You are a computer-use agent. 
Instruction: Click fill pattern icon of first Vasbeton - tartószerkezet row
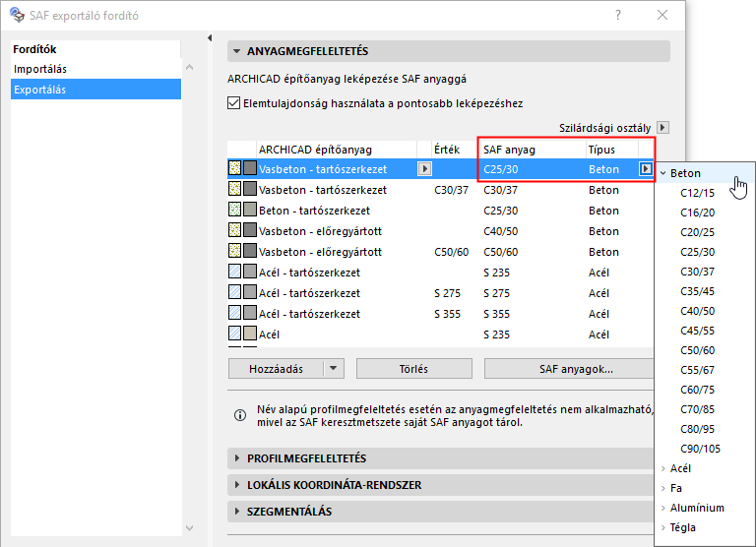[235, 168]
